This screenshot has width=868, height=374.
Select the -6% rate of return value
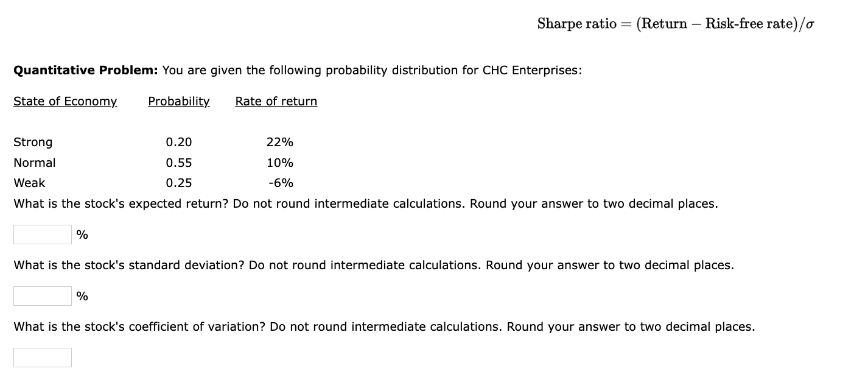point(280,183)
